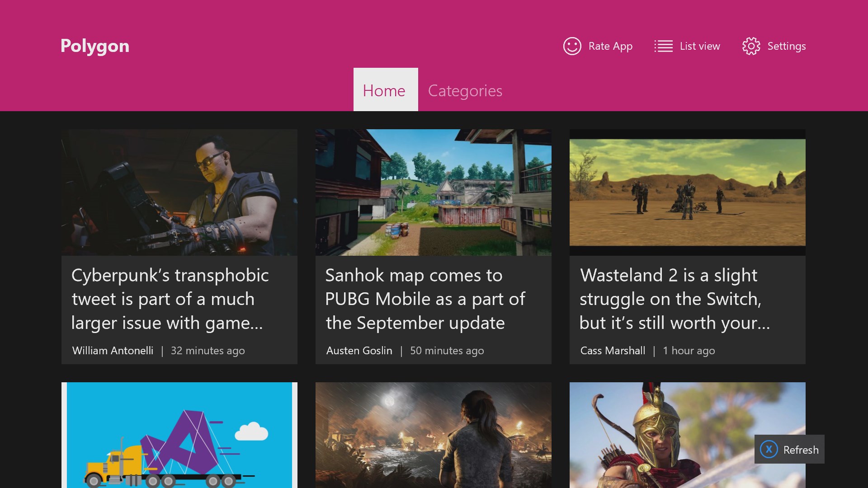This screenshot has width=868, height=488.
Task: Open the Cyberpunk transphobic tweet article headline
Action: click(x=170, y=299)
